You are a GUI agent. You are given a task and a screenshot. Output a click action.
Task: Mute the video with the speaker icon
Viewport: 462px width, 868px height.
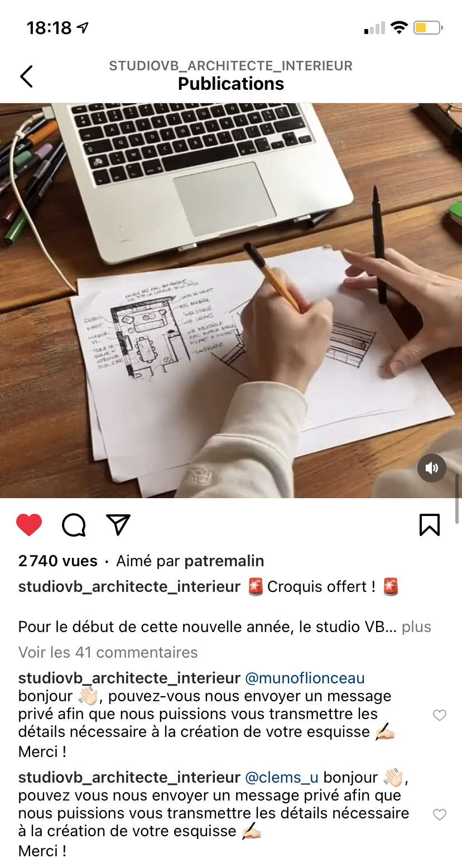(x=432, y=467)
